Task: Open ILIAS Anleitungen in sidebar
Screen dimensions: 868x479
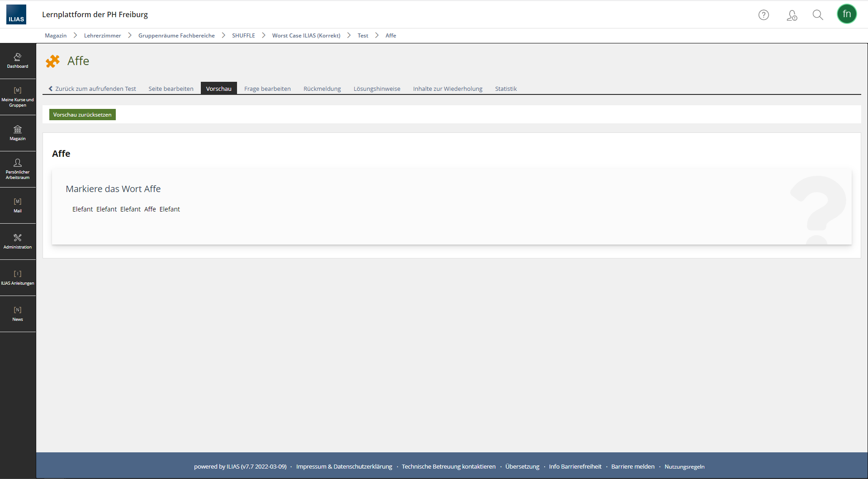Action: point(18,277)
